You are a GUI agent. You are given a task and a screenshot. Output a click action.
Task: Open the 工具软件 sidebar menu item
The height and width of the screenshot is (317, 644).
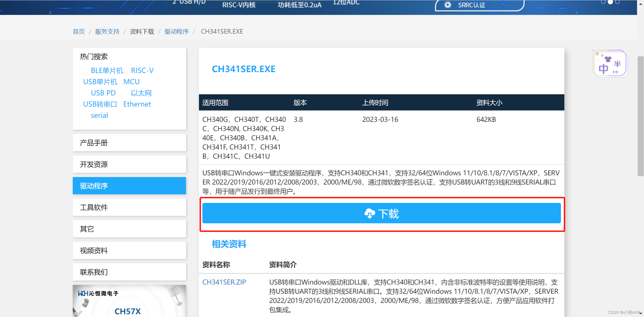coord(129,207)
